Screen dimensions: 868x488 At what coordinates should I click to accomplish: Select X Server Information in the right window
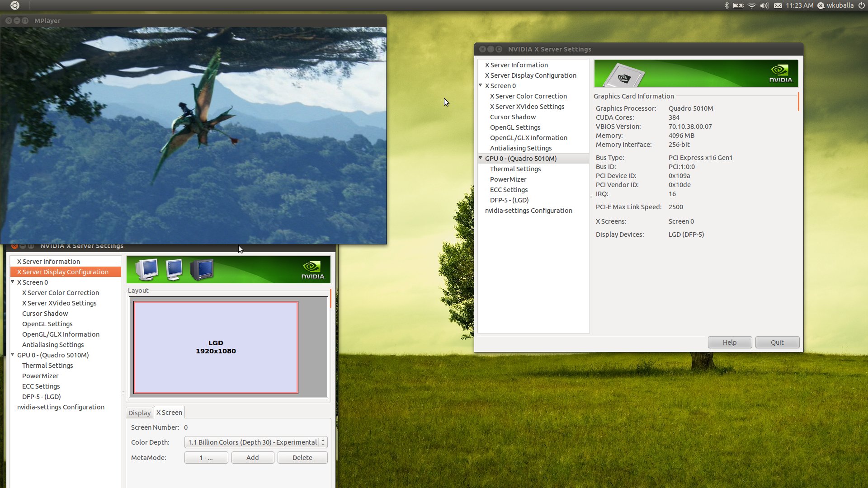(x=516, y=65)
